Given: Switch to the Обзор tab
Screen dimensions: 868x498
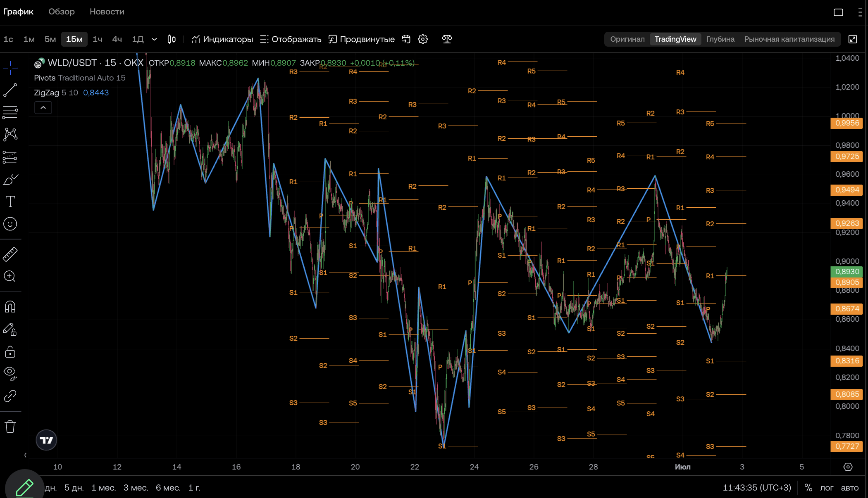Looking at the screenshot, I should (62, 12).
